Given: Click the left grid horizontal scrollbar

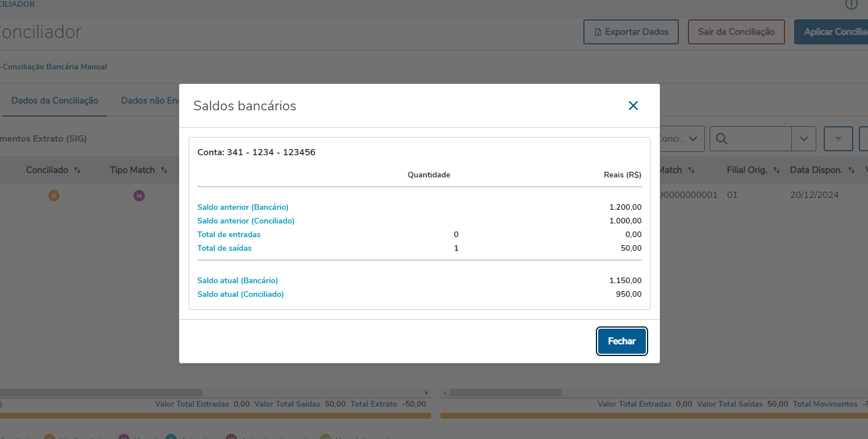Looking at the screenshot, I should point(102,392).
